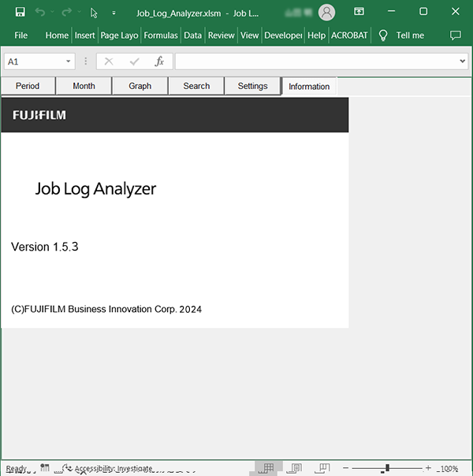Open the View ribbon tab

click(250, 35)
